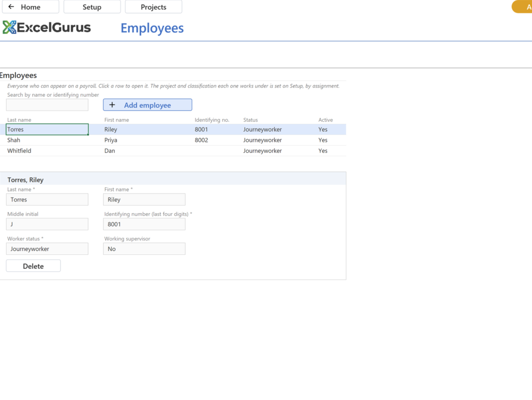Click the ExcelGurus logo
532x400 pixels.
pos(47,28)
